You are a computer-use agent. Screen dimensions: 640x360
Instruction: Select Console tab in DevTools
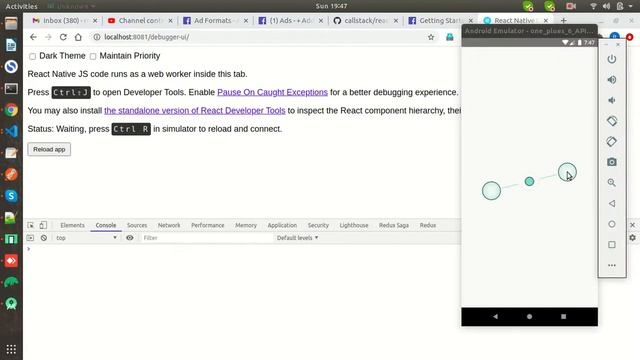click(x=106, y=225)
